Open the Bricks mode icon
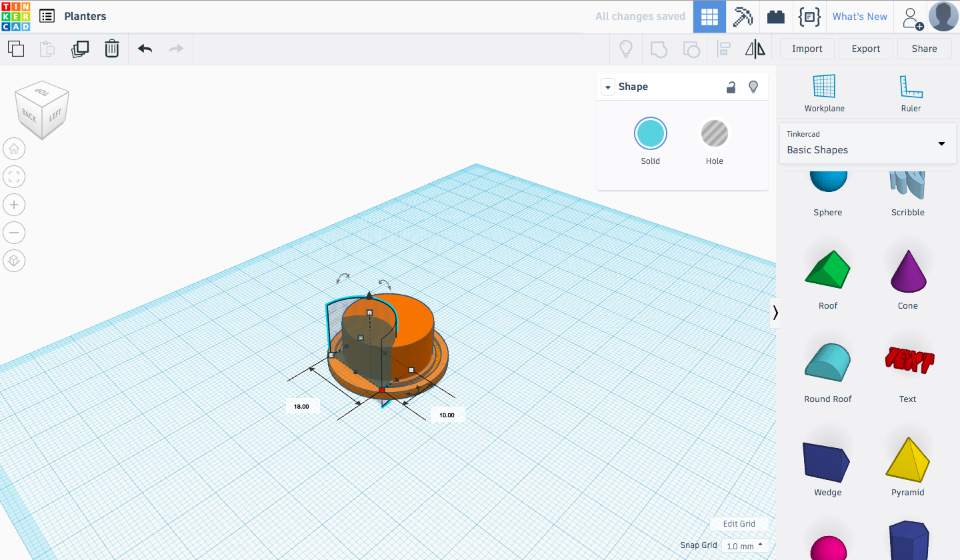Viewport: 960px width, 560px height. [776, 17]
